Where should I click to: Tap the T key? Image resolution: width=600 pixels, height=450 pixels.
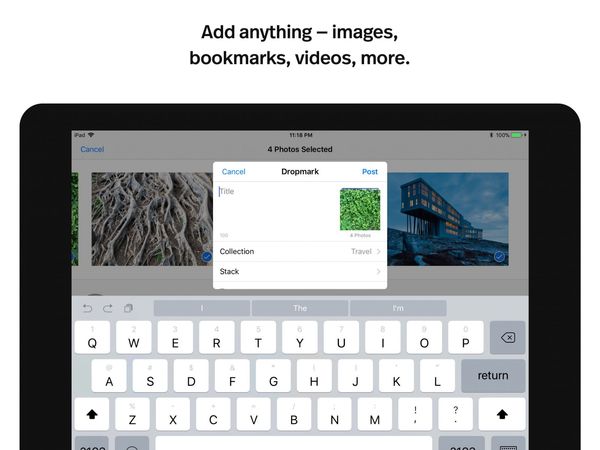pos(258,338)
